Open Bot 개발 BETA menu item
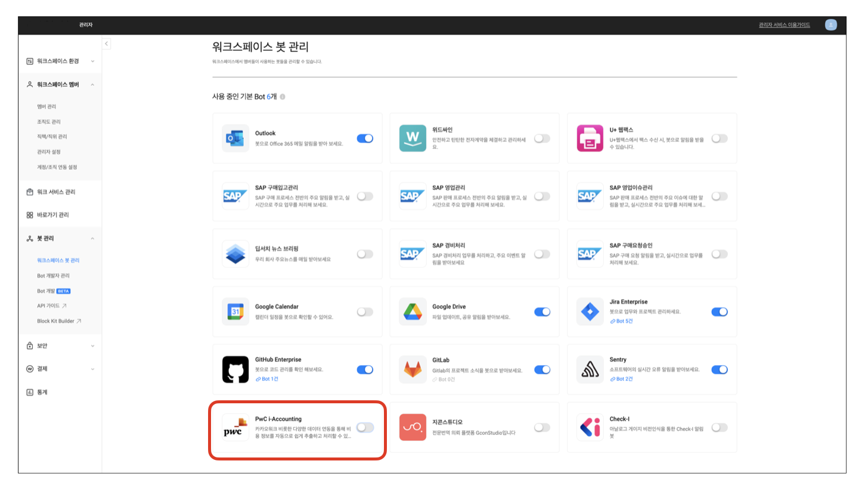 tap(54, 291)
